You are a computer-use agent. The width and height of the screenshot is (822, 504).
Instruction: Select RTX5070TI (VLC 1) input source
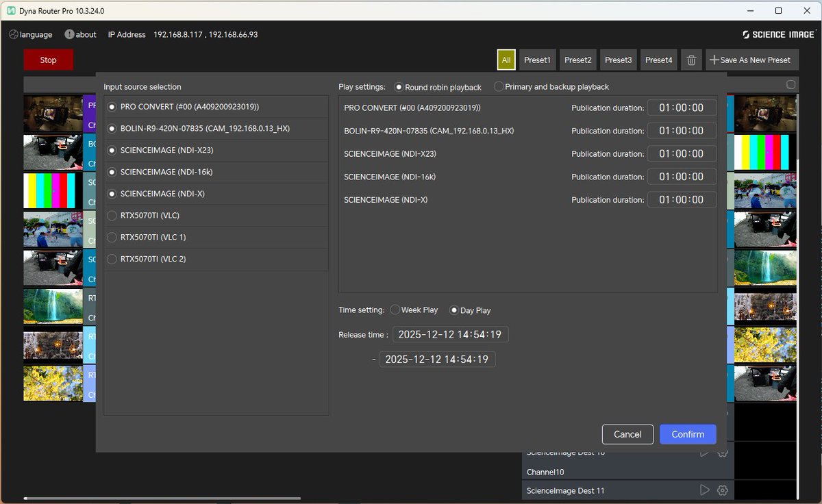112,238
